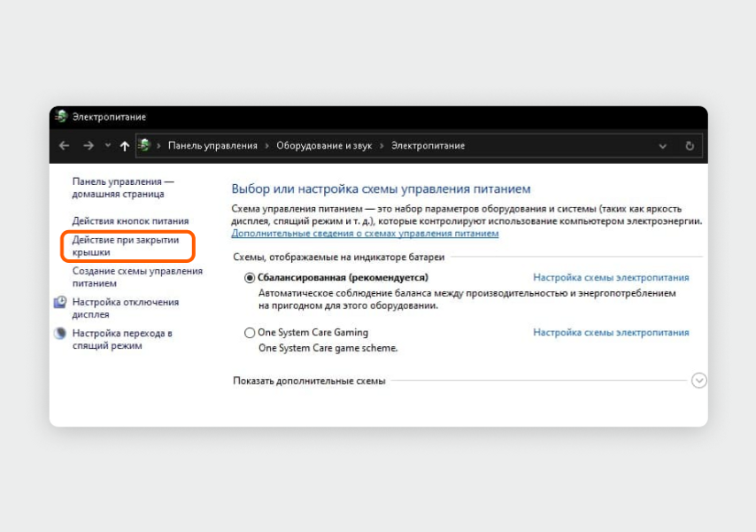Image resolution: width=756 pixels, height=532 pixels.
Task: Go back with the left arrow button
Action: 64,146
